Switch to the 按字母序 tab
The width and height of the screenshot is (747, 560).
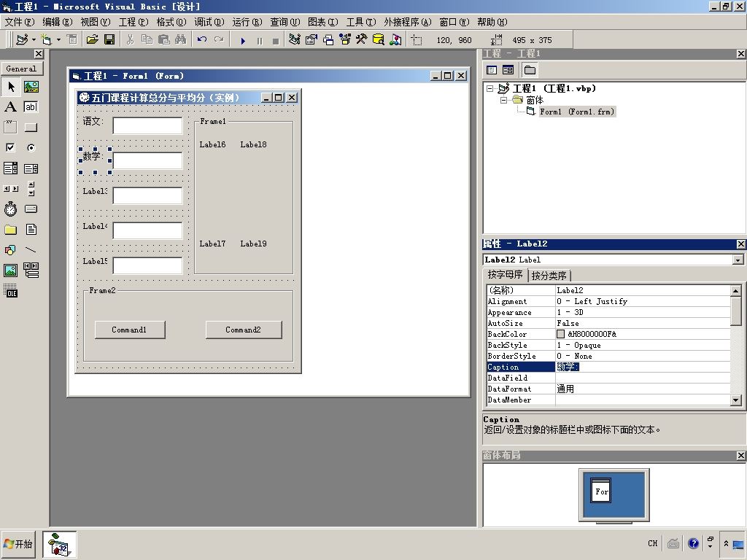click(505, 275)
